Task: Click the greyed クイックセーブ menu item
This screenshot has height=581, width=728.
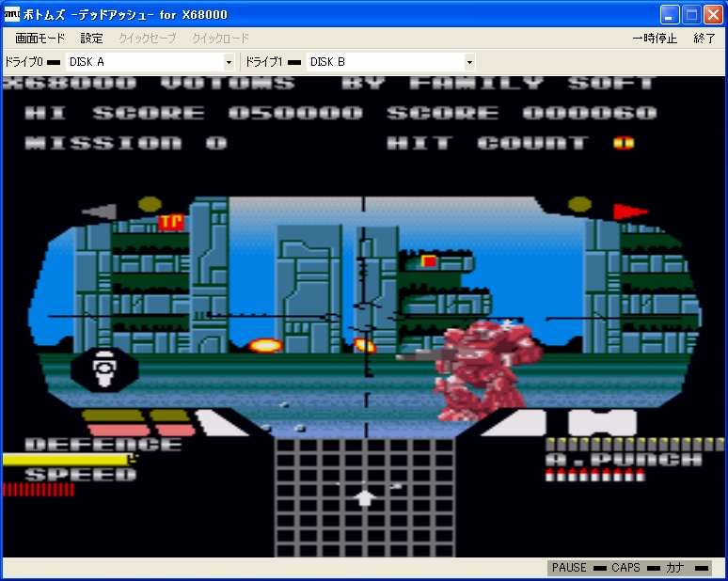Action: pos(147,38)
